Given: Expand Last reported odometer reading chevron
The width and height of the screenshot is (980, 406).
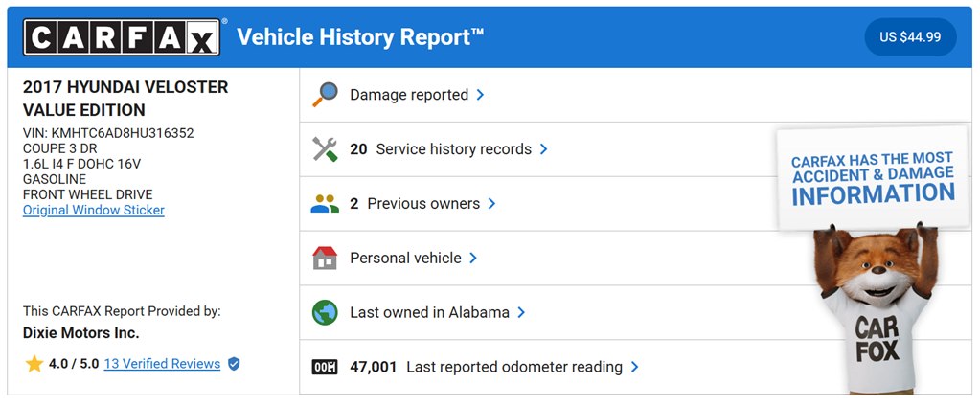Looking at the screenshot, I should [634, 367].
